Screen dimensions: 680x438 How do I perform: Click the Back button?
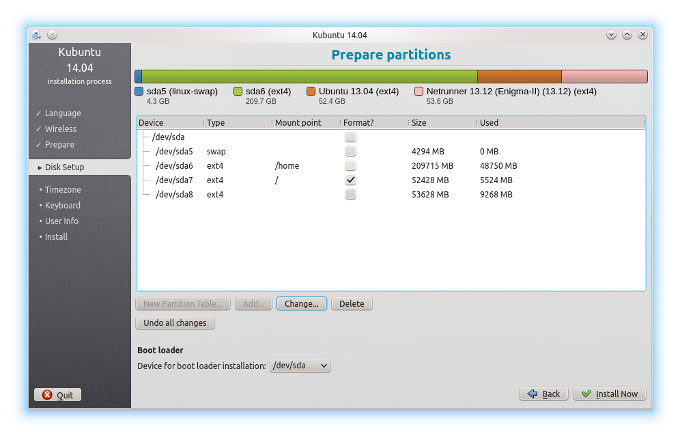(544, 394)
